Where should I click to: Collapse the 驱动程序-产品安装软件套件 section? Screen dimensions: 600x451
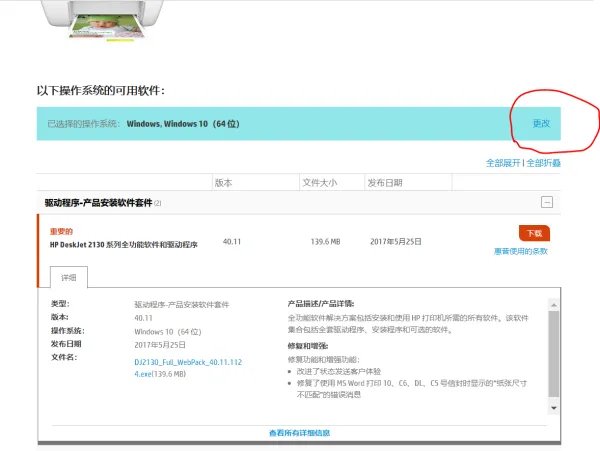(547, 202)
